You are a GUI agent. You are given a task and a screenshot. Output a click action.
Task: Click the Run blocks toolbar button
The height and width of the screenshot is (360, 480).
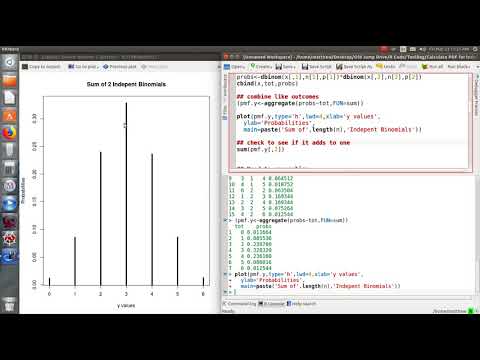(x=459, y=67)
